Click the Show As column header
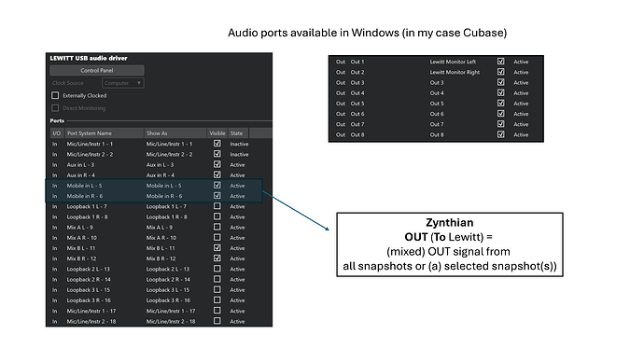Screen dimensions: 644x362 click(x=175, y=133)
